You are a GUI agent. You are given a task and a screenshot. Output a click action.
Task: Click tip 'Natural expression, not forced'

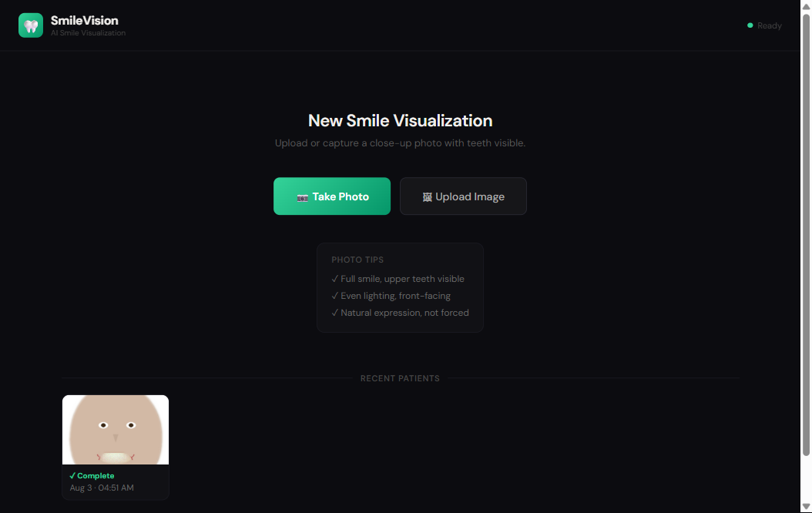(x=400, y=313)
